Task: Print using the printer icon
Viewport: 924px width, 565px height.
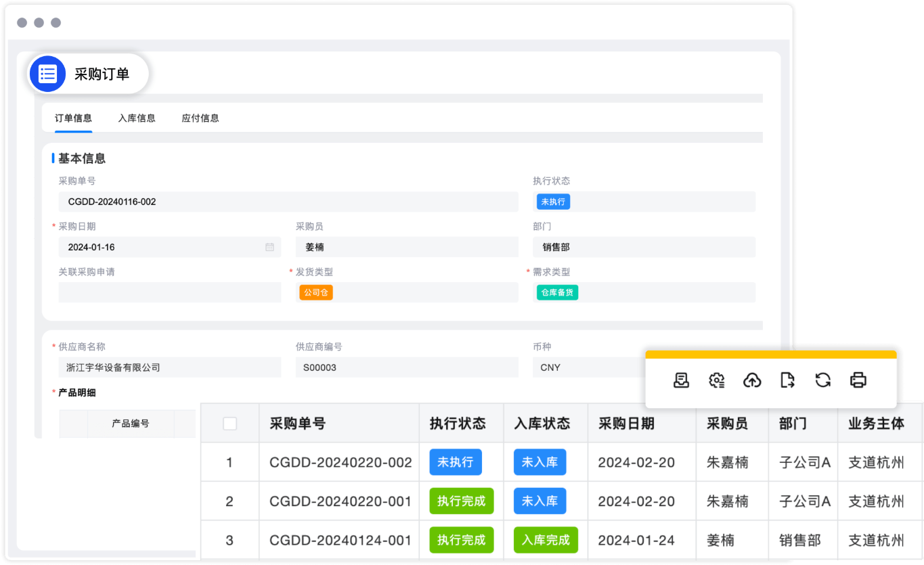Action: point(858,380)
